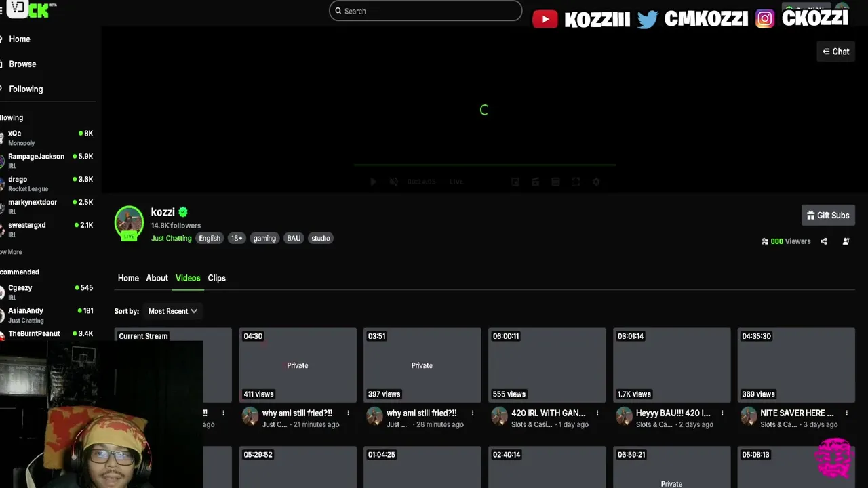Click the viewers count icon

(x=765, y=241)
